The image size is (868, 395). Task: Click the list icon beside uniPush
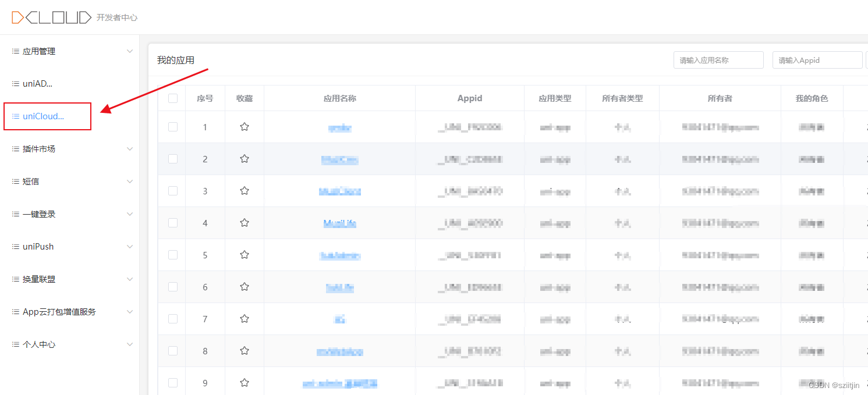click(x=16, y=247)
